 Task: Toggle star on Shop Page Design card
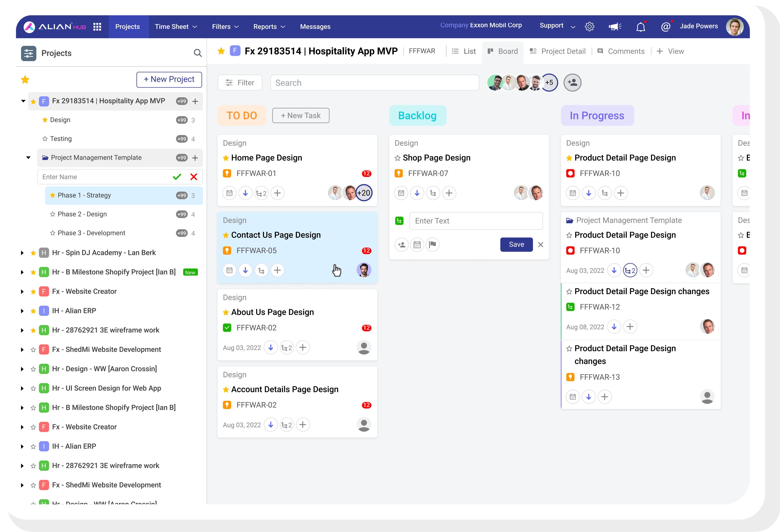[x=397, y=158]
